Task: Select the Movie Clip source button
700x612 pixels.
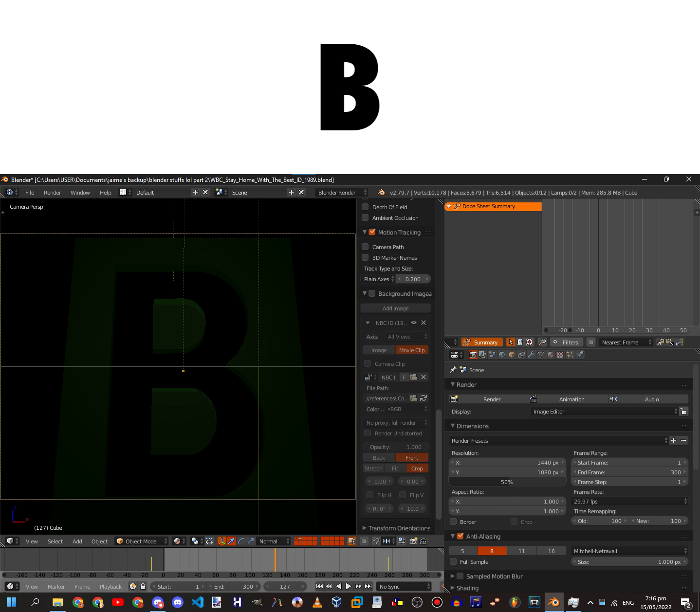Action: coord(412,350)
